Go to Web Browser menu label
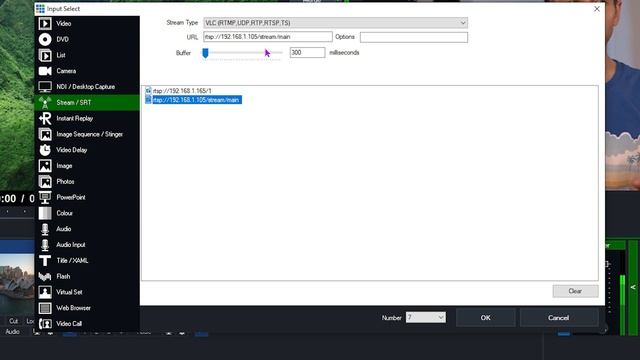640x360 pixels. point(73,308)
